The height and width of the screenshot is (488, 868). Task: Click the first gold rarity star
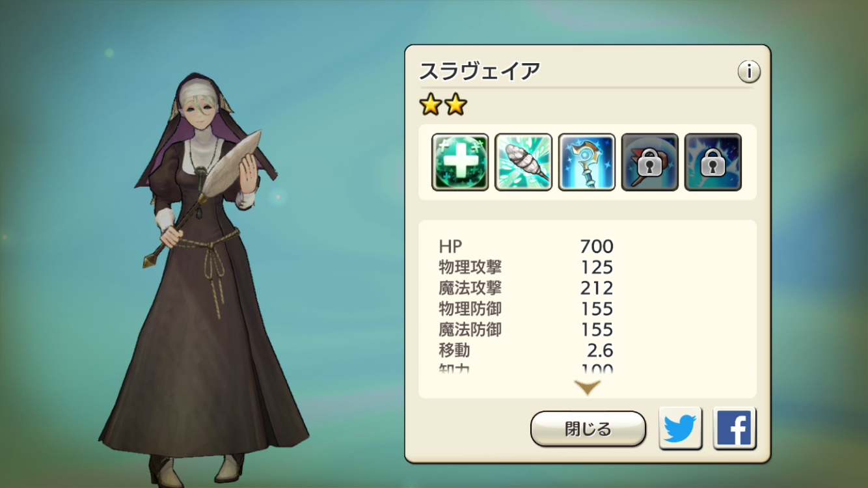[x=430, y=104]
